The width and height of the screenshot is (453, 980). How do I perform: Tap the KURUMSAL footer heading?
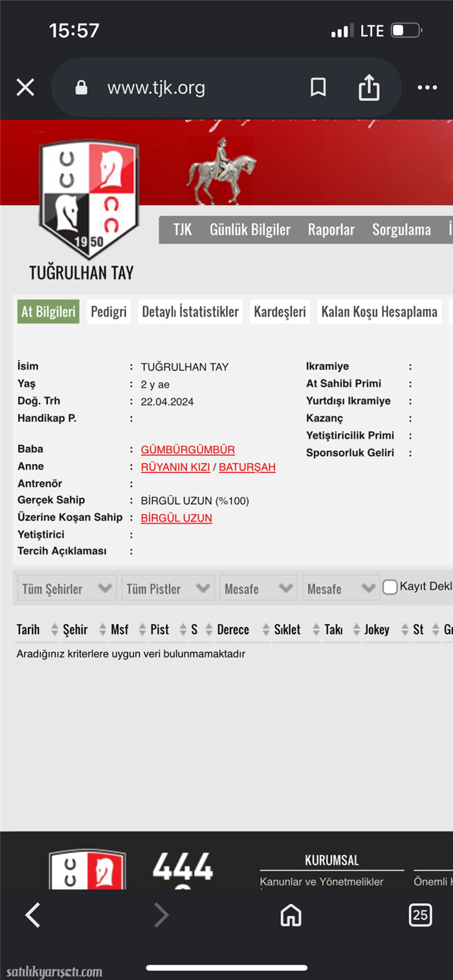331,860
